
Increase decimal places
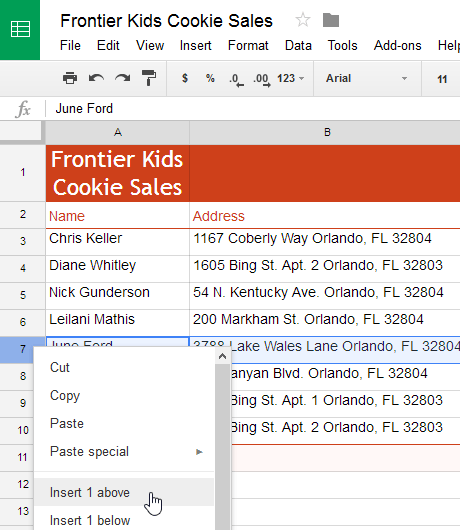coord(262,80)
